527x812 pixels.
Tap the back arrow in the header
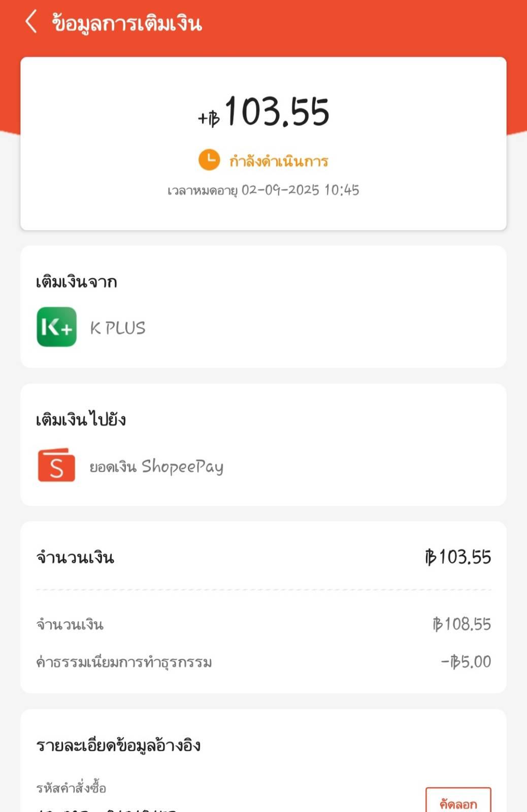click(x=31, y=22)
